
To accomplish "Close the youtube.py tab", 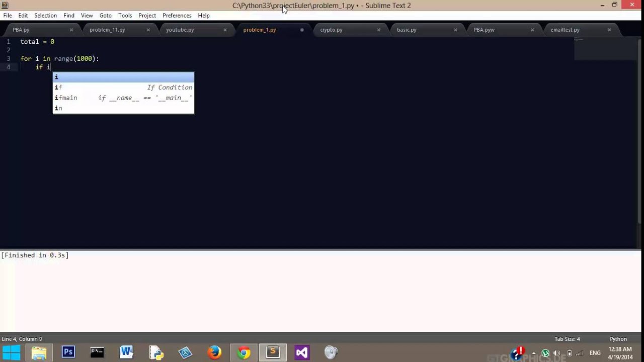I will tap(225, 30).
